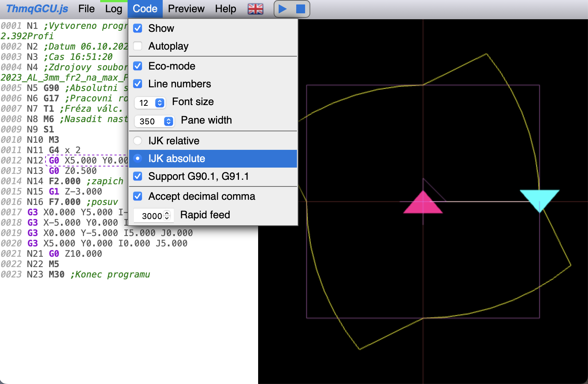Select the IJK absolute option
The height and width of the screenshot is (384, 588).
[x=138, y=159]
